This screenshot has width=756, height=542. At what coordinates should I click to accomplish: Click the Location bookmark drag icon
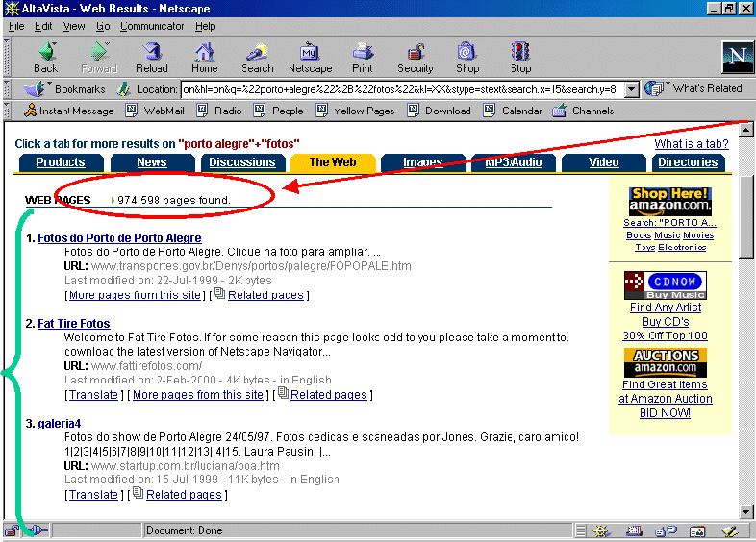click(124, 89)
